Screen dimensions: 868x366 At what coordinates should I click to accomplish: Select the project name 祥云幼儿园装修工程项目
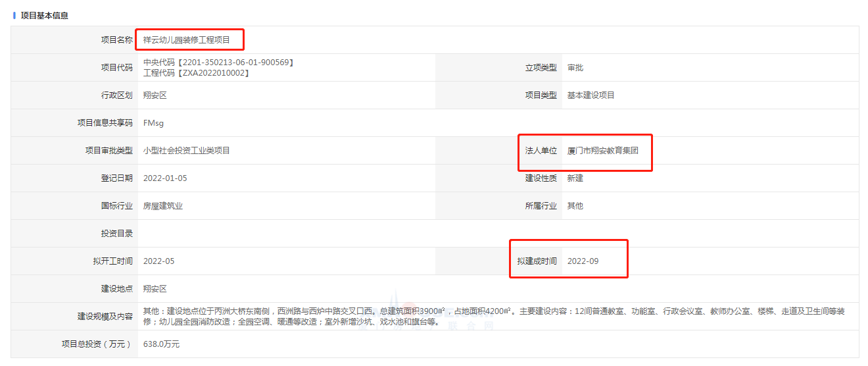[187, 40]
